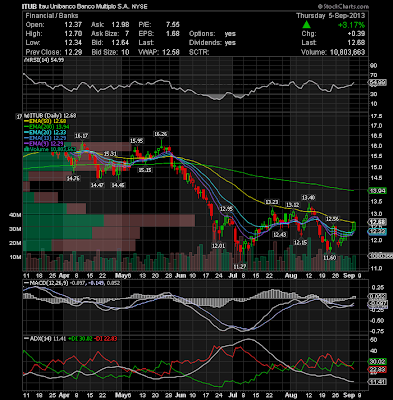Click the '14.45' price low label
The image size is (393, 400).
118,185
